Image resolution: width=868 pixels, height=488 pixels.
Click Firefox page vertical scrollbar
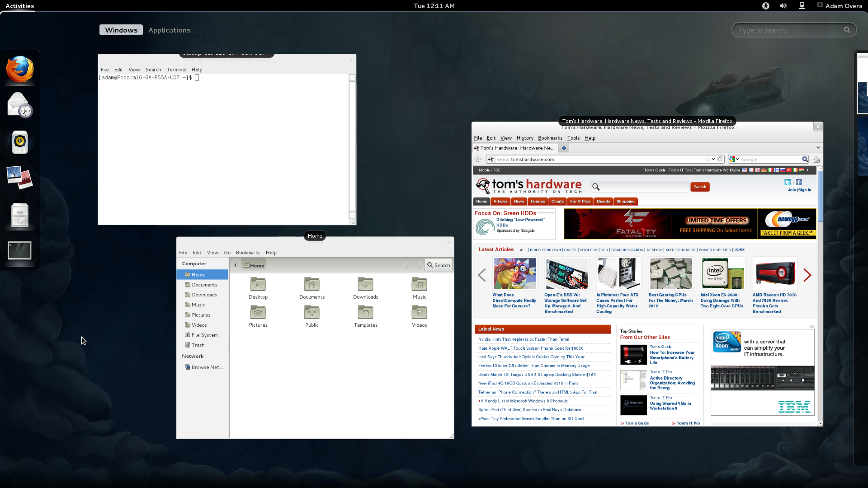pos(820,296)
